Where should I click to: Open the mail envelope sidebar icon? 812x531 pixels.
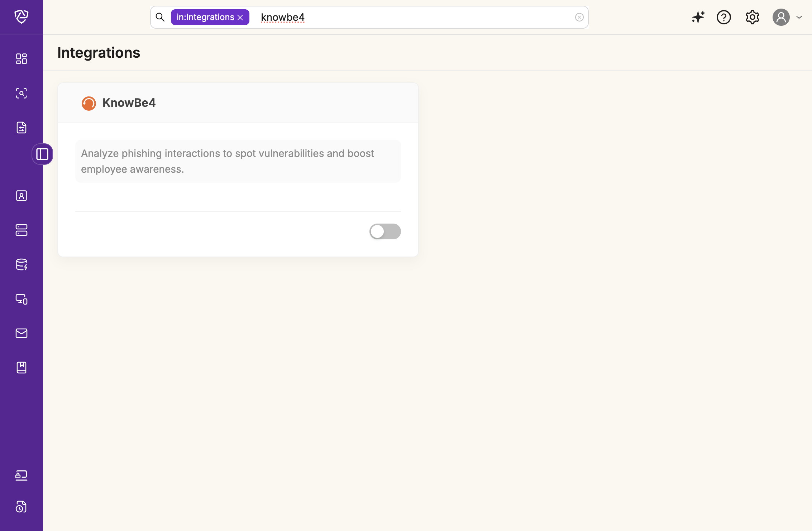[22, 333]
